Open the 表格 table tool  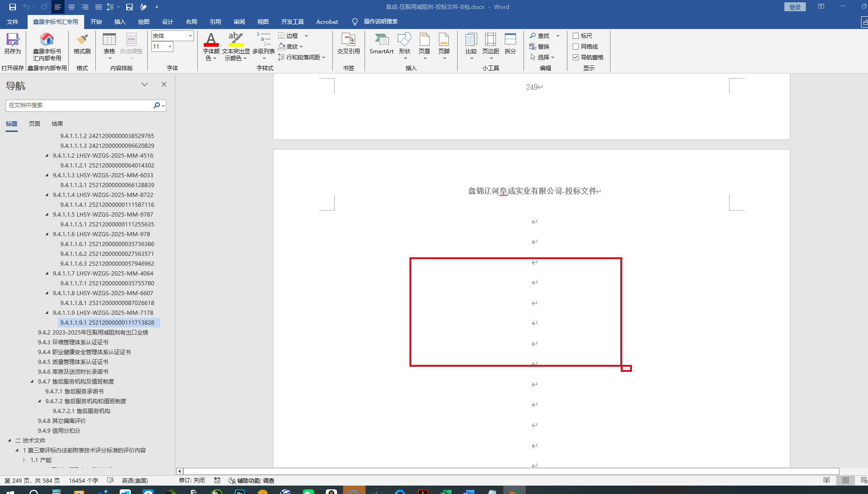tap(109, 46)
